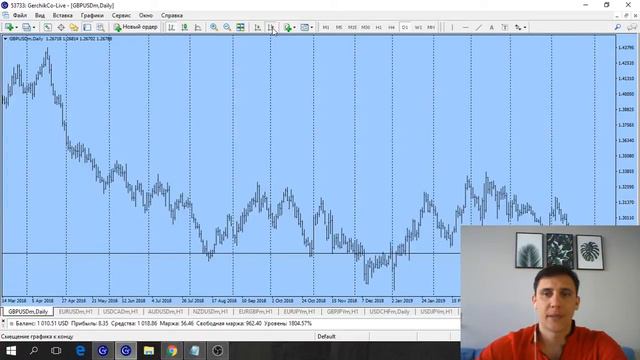Open the Market Watch window icon
The width and height of the screenshot is (640, 360).
[x=48, y=27]
